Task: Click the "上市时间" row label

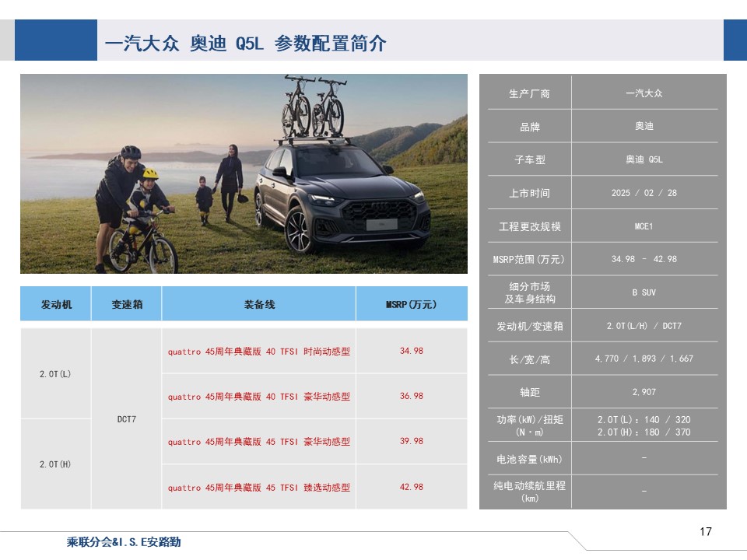Action: click(529, 194)
